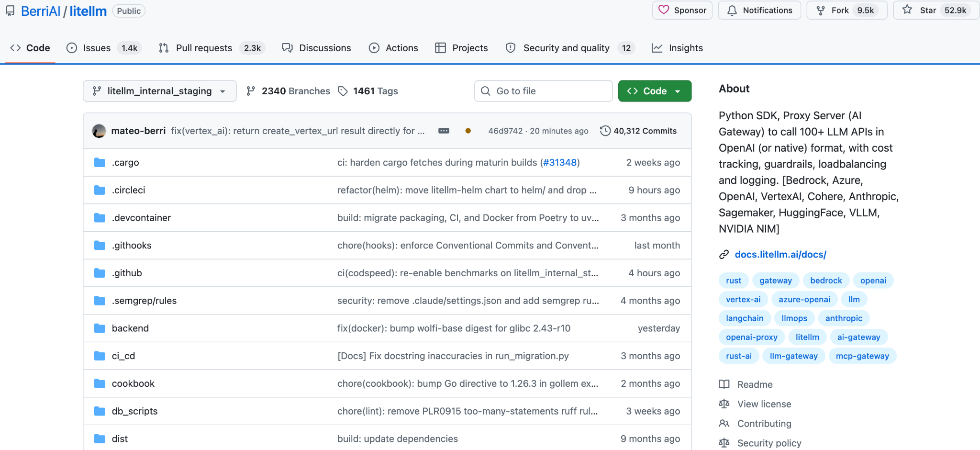
Task: Open the cookbook folder name
Action: [133, 383]
